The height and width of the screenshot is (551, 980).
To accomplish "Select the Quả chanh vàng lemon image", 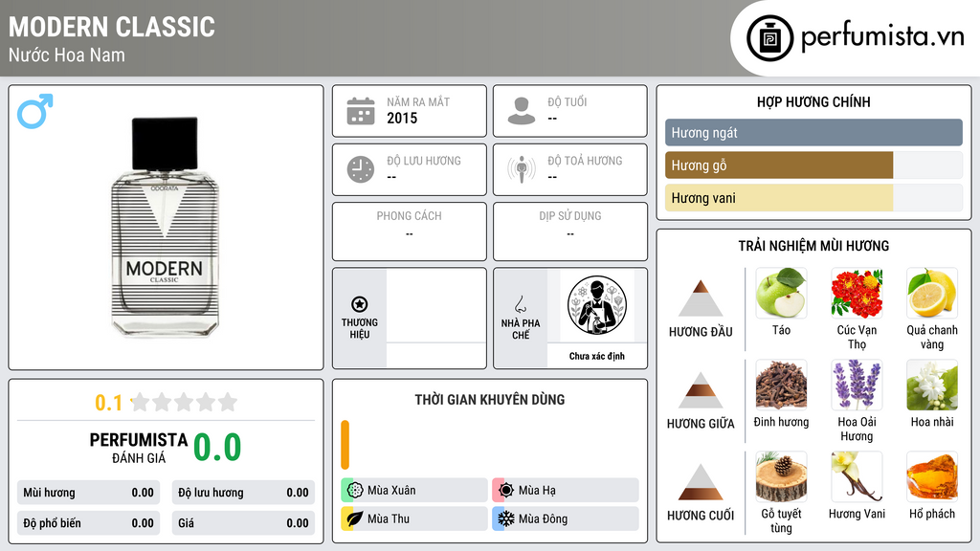I will [932, 293].
